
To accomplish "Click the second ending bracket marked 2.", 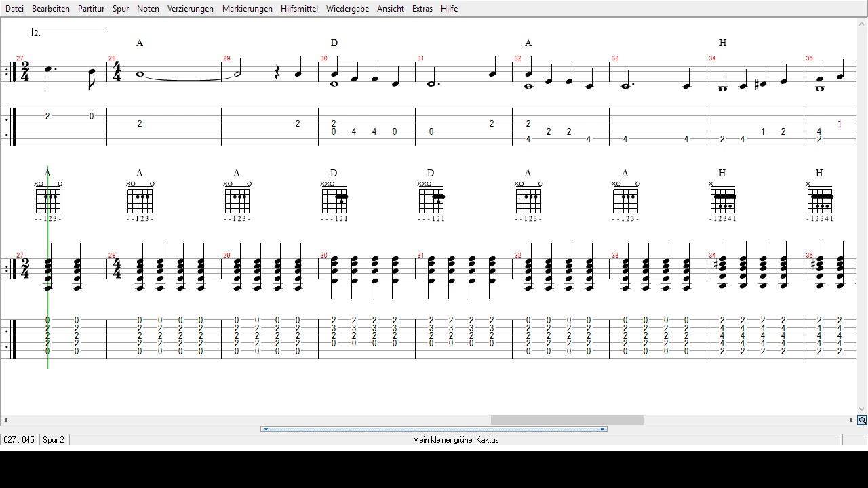I will coord(68,32).
